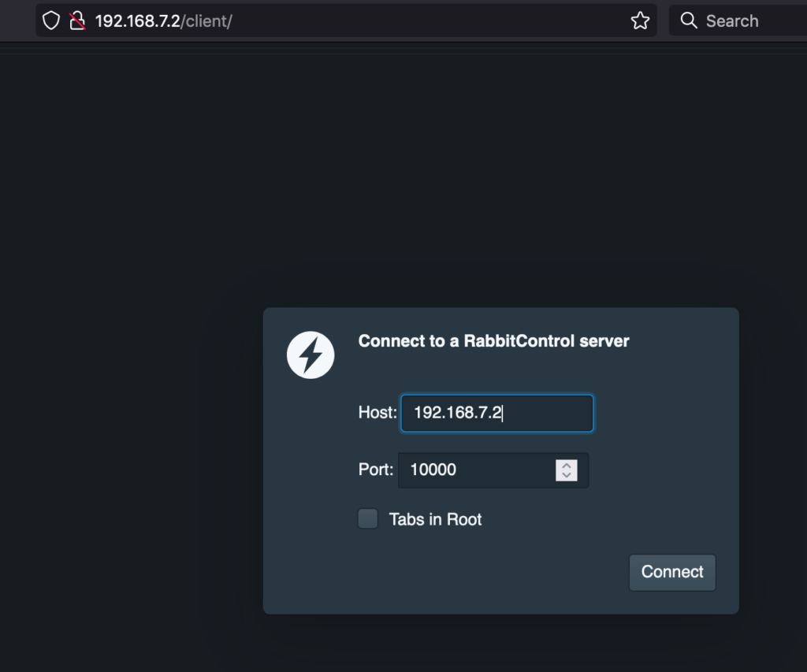Click the browser Search field
The height and width of the screenshot is (672, 807).
[x=738, y=20]
